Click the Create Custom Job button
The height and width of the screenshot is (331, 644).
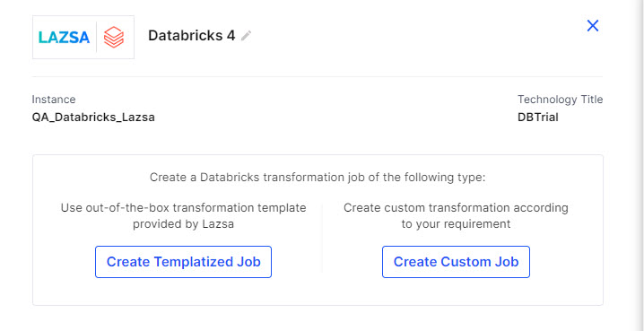(456, 262)
